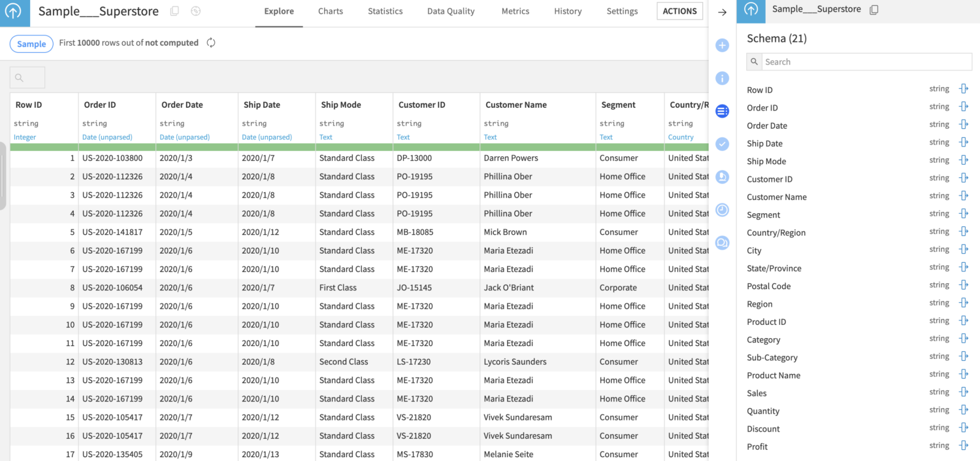Viewport: 980px width, 461px height.
Task: Select the Melanie Seite cell
Action: (538, 454)
